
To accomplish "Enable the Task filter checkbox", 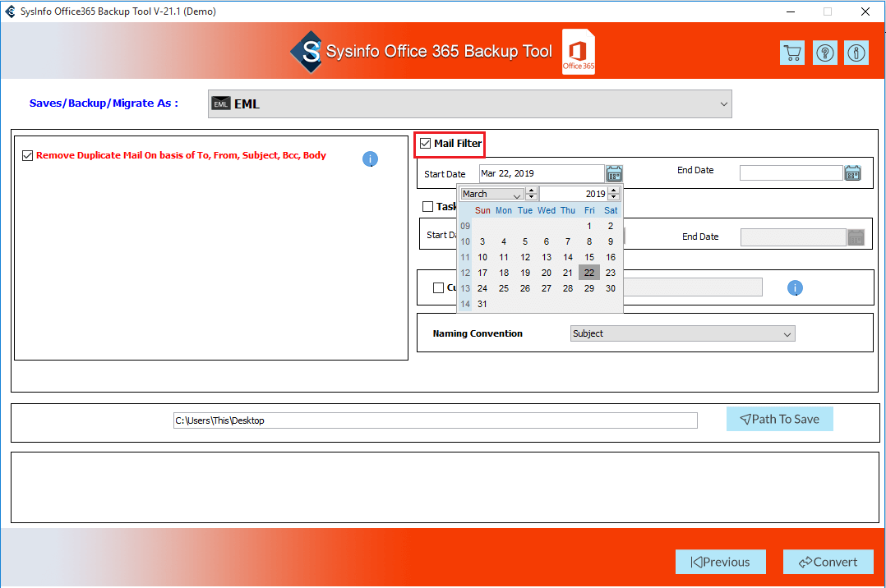I will pyautogui.click(x=427, y=207).
